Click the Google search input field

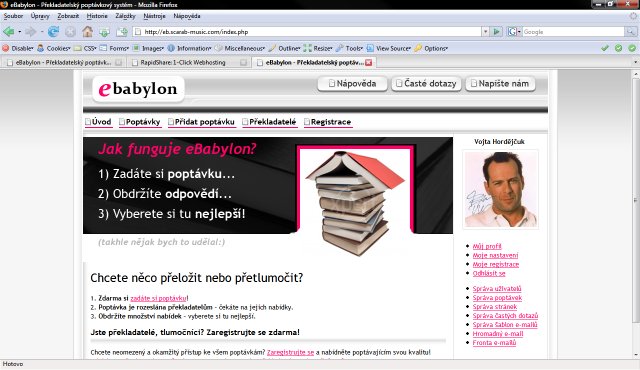pyautogui.click(x=573, y=31)
